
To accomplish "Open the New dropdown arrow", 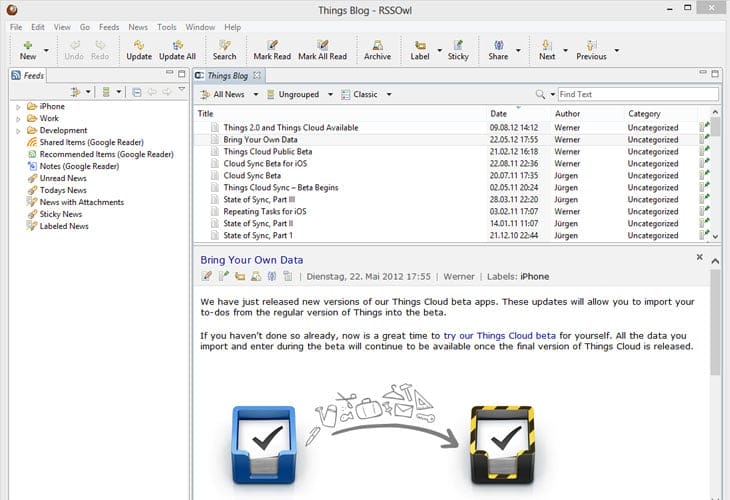I will pyautogui.click(x=46, y=50).
